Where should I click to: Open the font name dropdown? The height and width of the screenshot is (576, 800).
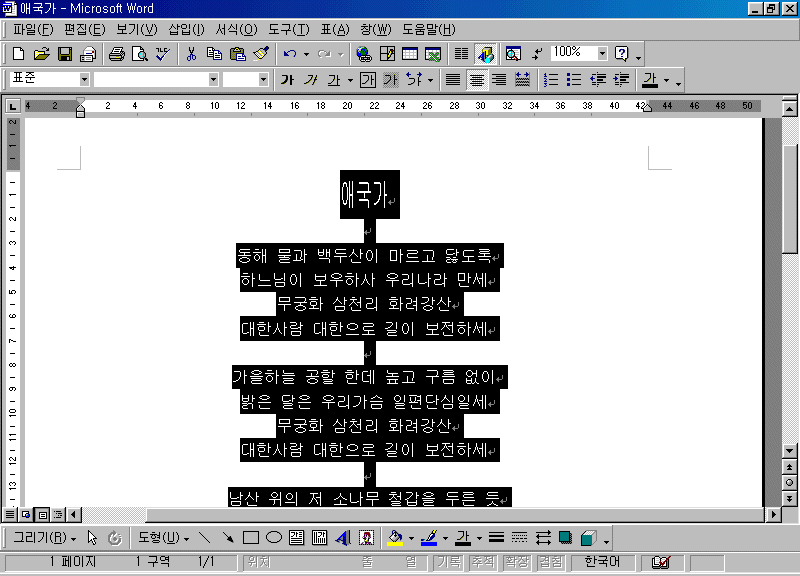(214, 80)
